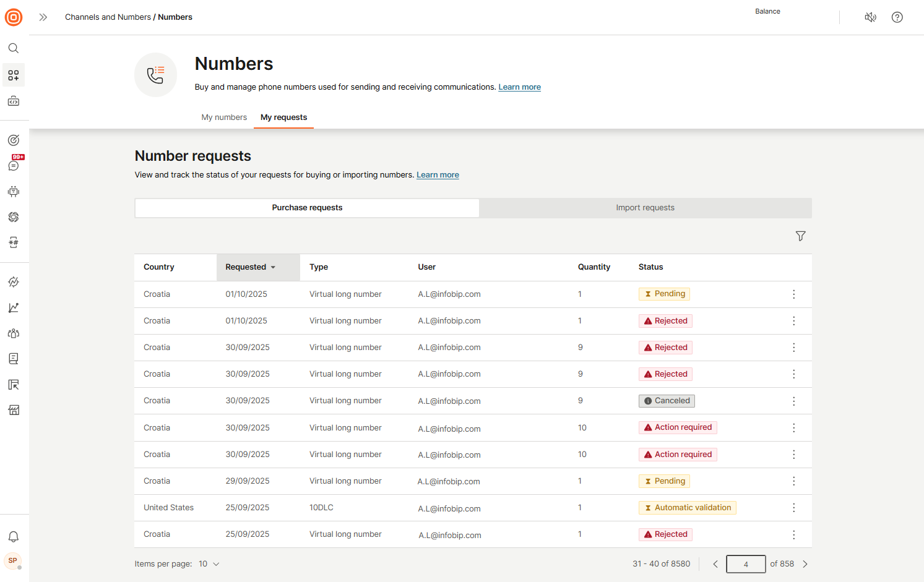Open actions menu for the Canceled request

[793, 401]
